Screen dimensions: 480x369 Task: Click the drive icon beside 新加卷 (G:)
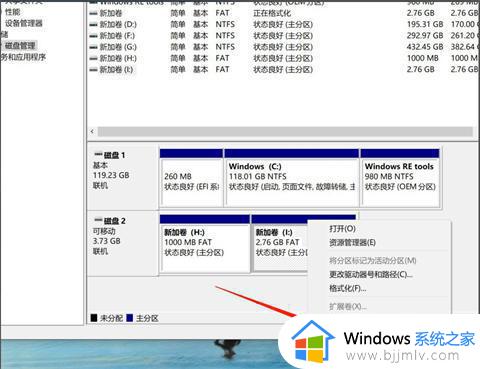(x=93, y=47)
